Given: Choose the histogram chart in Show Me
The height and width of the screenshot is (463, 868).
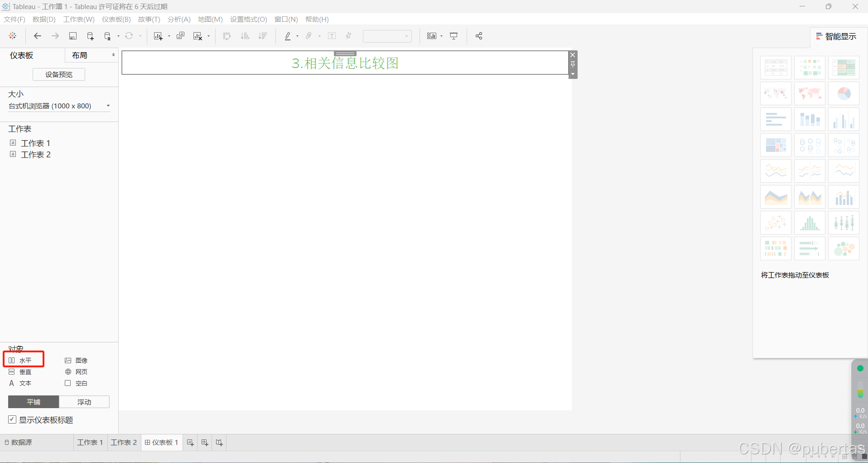Looking at the screenshot, I should click(810, 223).
